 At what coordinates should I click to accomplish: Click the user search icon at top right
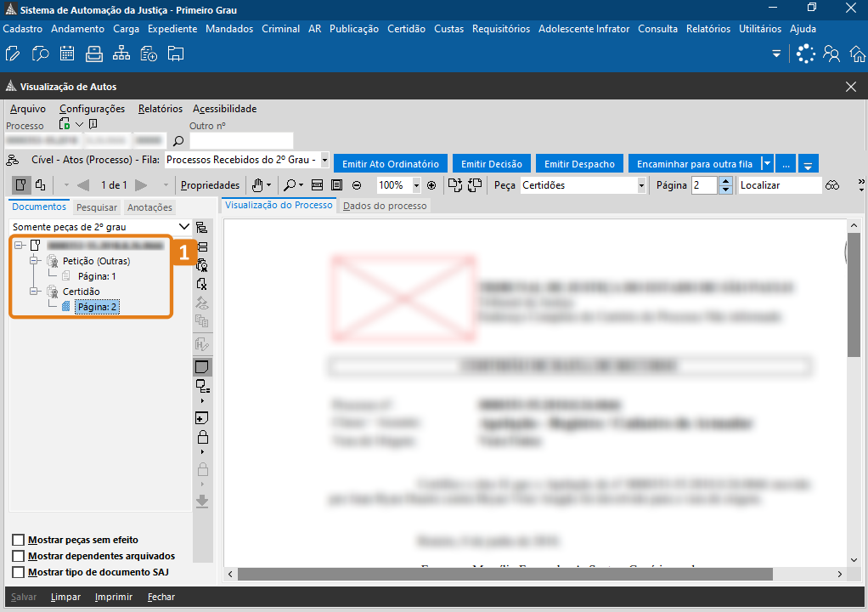click(x=831, y=54)
